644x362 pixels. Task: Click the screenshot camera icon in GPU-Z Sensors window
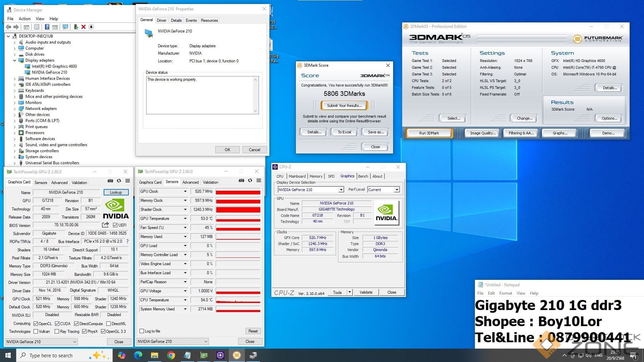coord(241,181)
